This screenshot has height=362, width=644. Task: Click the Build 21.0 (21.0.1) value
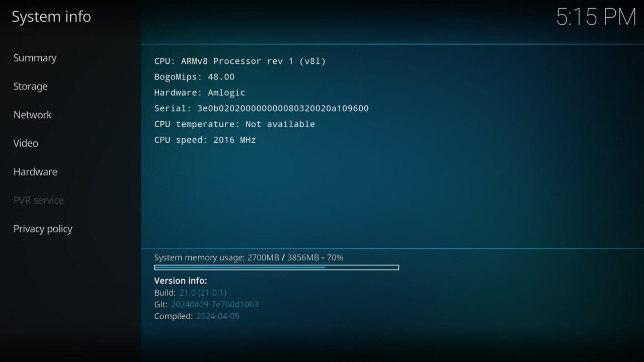pos(203,293)
